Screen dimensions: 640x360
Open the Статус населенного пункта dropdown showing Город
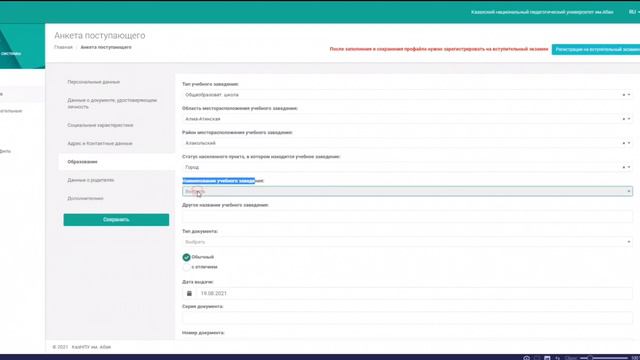coord(407,167)
